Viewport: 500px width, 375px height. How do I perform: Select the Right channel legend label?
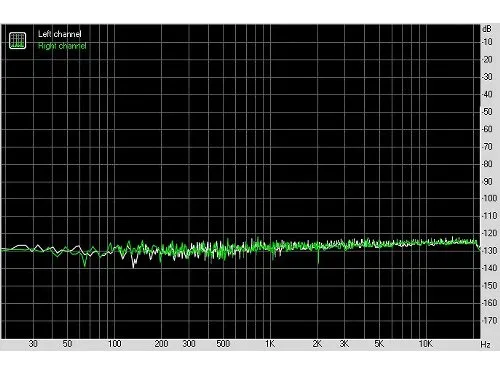point(62,46)
